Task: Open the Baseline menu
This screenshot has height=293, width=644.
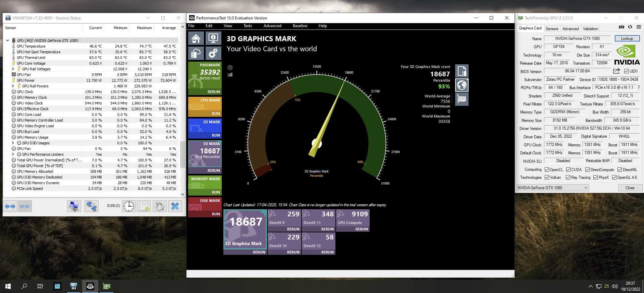Action: pyautogui.click(x=300, y=26)
